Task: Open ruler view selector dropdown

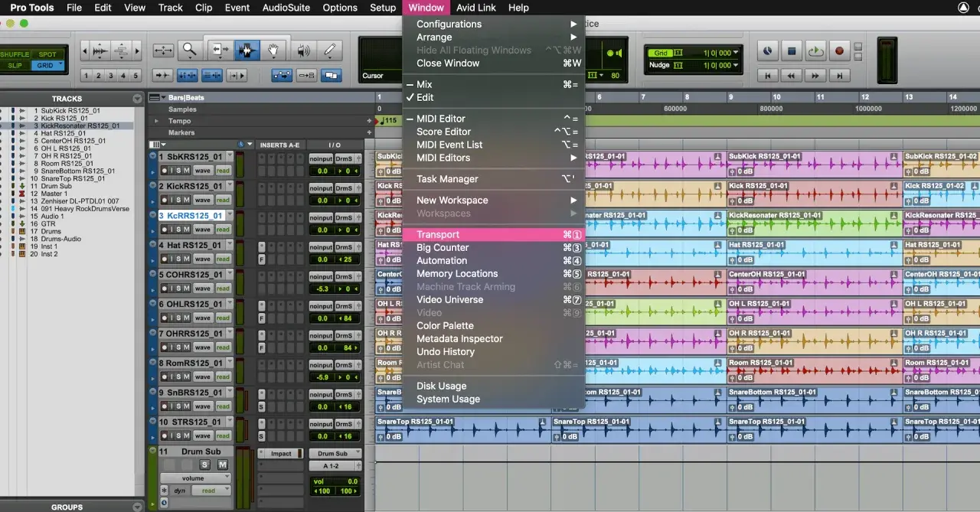Action: (157, 98)
